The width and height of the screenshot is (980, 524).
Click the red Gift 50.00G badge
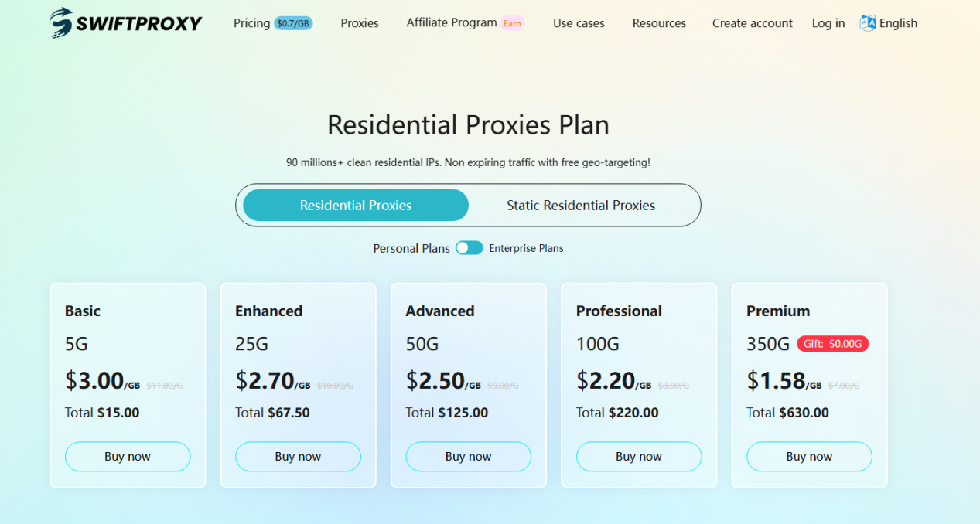pyautogui.click(x=832, y=344)
